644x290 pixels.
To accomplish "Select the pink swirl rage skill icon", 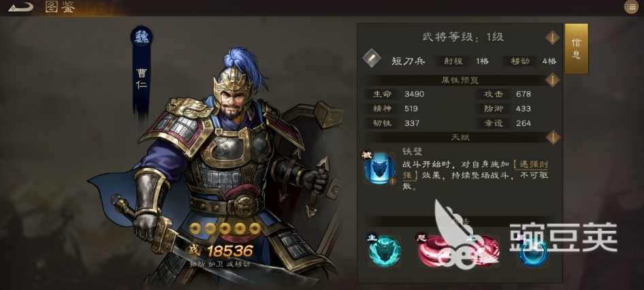I will [433, 249].
